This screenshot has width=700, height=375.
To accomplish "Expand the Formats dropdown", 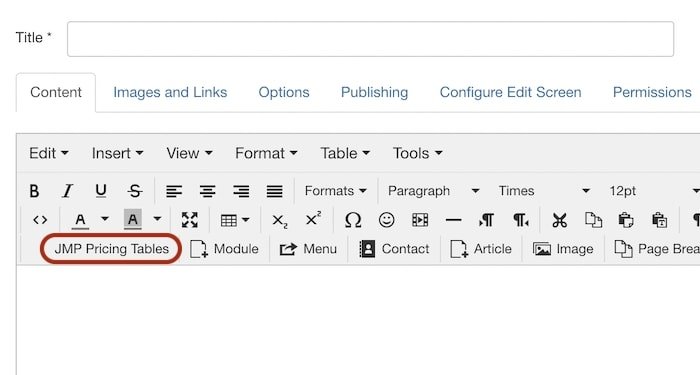I will (x=336, y=191).
